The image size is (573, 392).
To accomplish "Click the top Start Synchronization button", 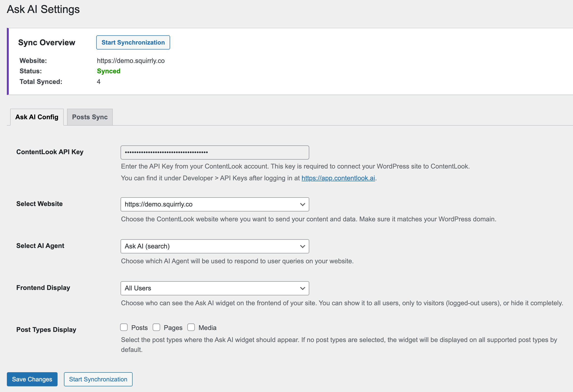I will (x=133, y=42).
